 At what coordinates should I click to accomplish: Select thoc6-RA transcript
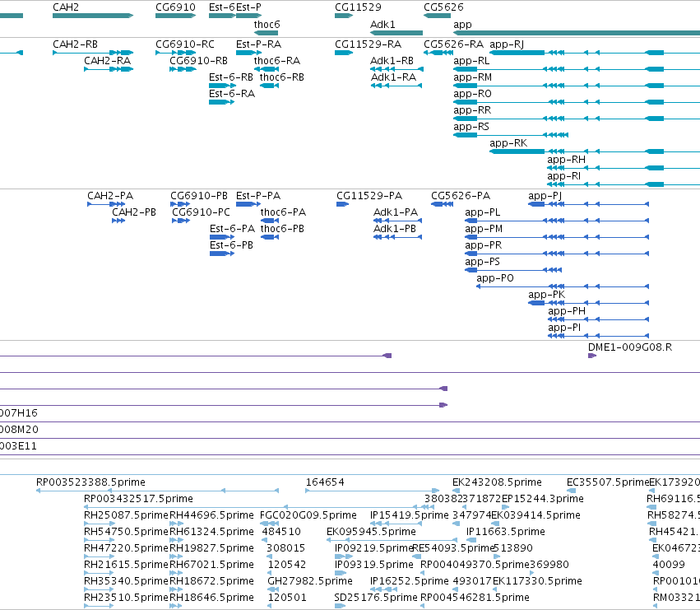[266, 69]
